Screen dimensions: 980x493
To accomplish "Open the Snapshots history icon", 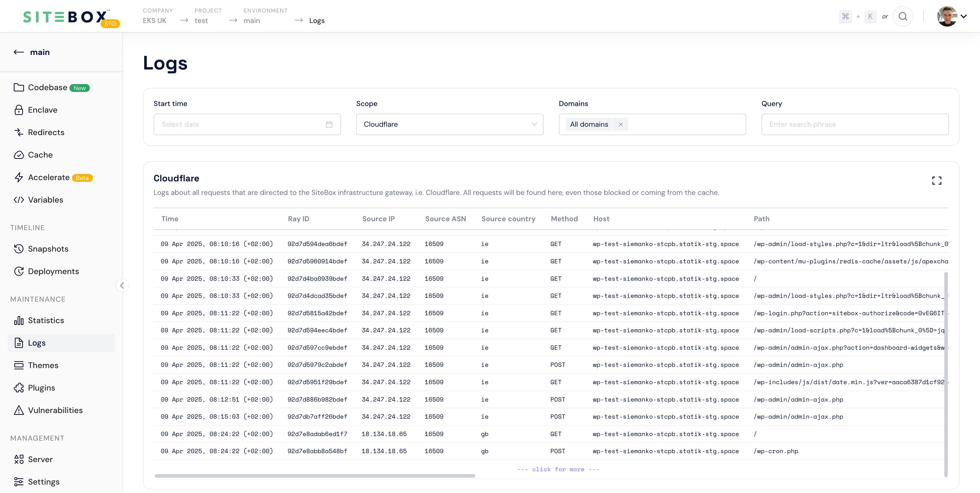I will point(19,249).
